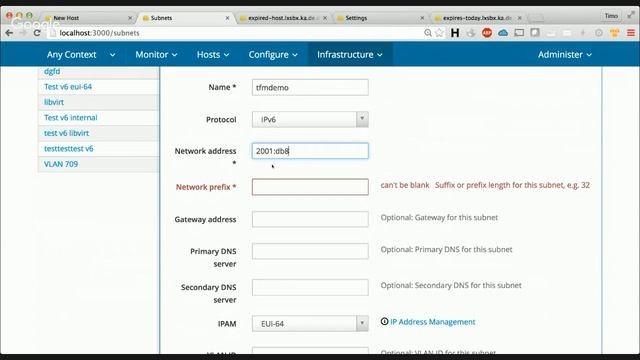Click the Secondary DNS server field

tap(310, 287)
